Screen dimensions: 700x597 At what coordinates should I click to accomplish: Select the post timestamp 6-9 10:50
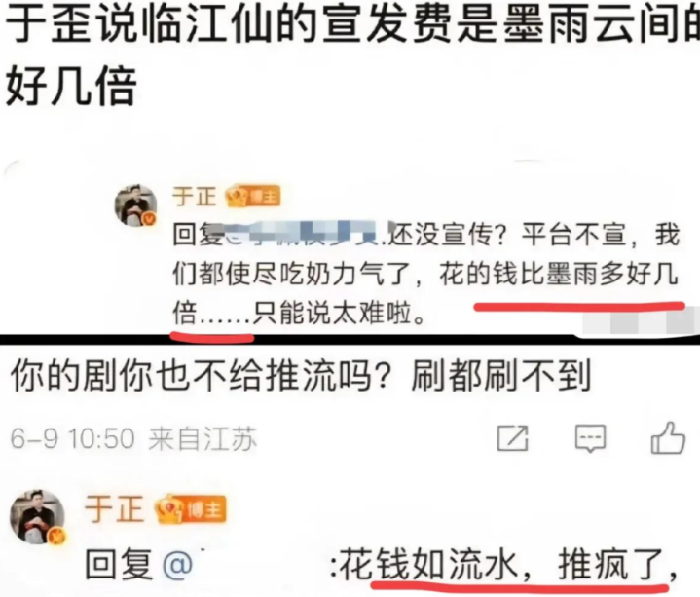72,438
